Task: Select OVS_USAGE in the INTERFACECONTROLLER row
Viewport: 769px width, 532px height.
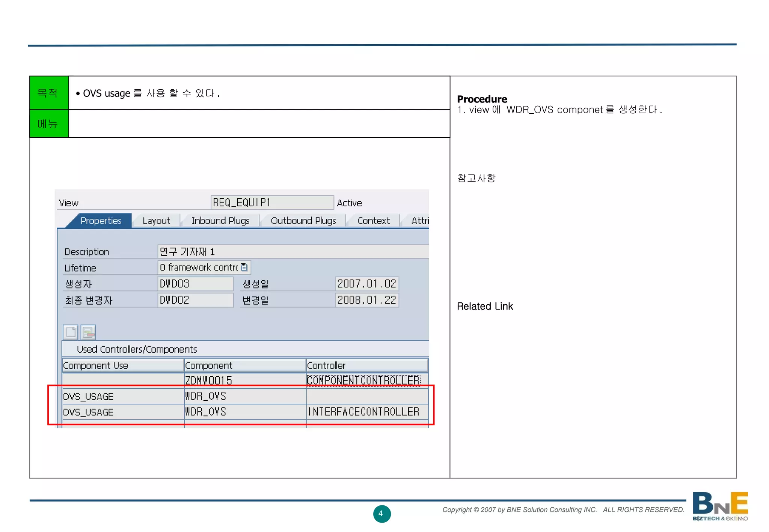Action: click(122, 412)
